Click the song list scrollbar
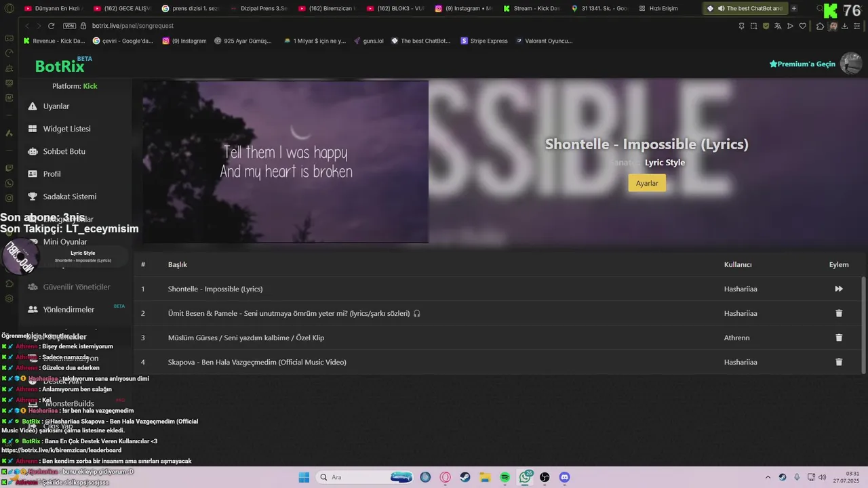This screenshot has height=488, width=868. (863, 324)
